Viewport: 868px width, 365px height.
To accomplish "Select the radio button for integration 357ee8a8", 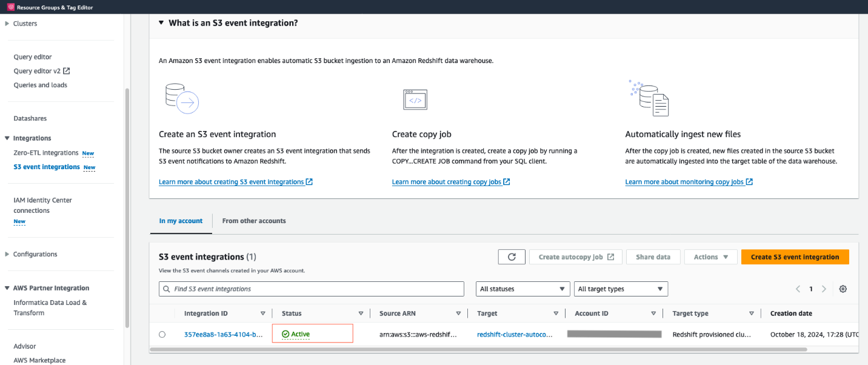I will [x=162, y=334].
